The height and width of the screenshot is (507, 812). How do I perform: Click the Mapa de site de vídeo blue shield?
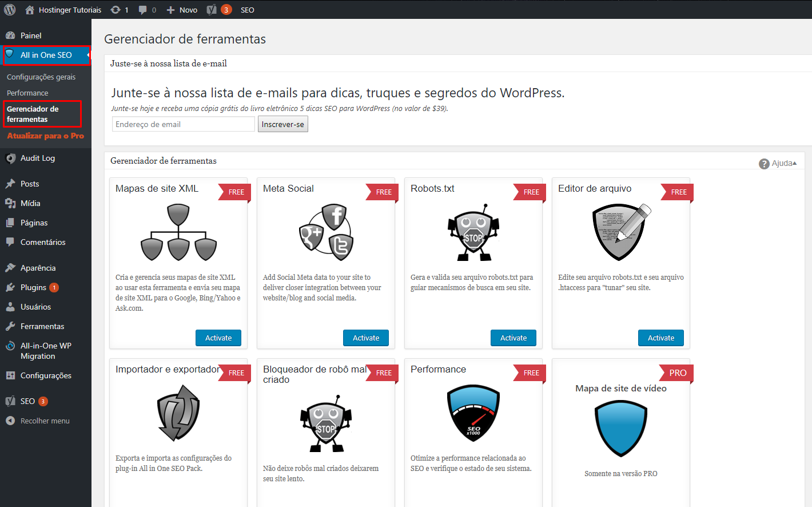[621, 429]
